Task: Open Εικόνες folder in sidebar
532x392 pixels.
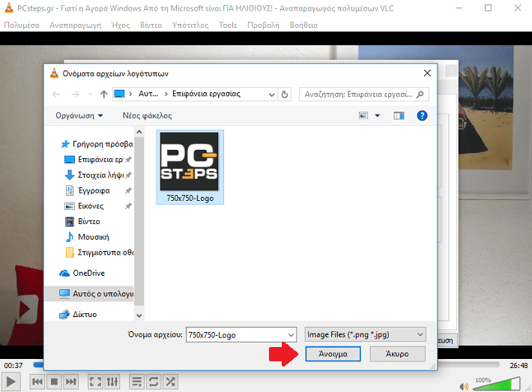Action: click(97, 206)
